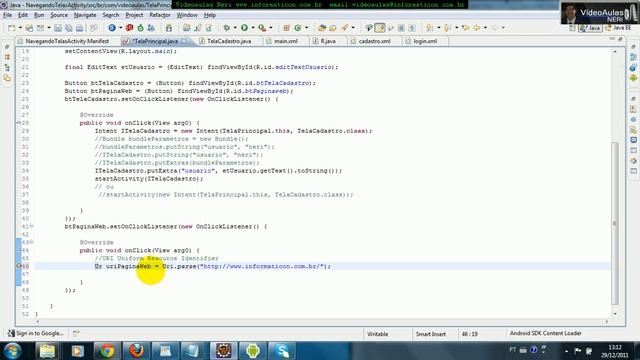Expand the Next Annotation dropdown arrow

[439, 28]
